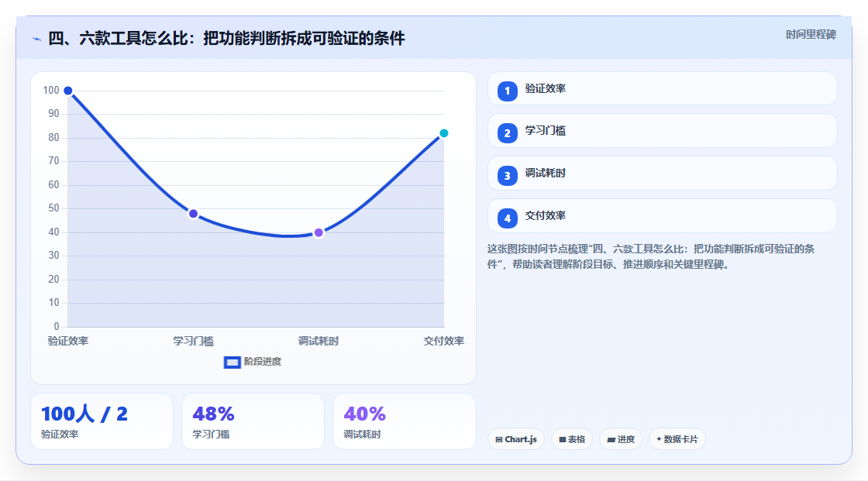The image size is (868, 481).
Task: Click number badge 3 for 调试耗时
Action: (507, 176)
